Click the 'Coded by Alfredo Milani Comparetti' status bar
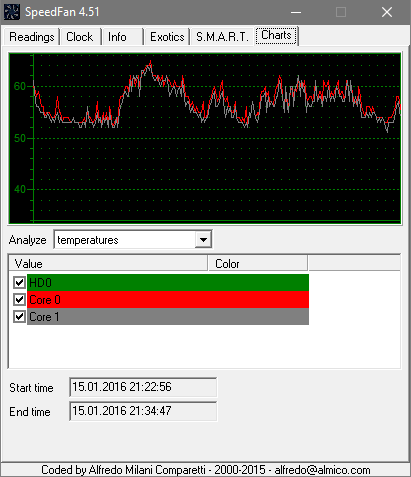 pos(206,470)
